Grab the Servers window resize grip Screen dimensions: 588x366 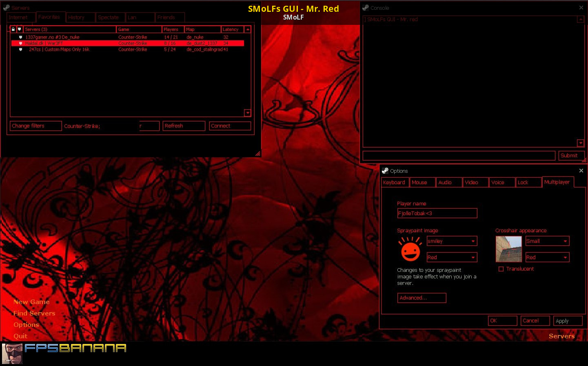pos(258,154)
